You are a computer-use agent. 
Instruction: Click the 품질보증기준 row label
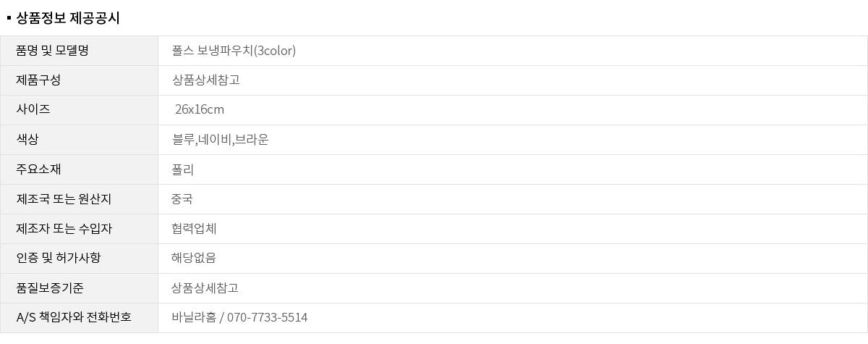click(x=50, y=288)
